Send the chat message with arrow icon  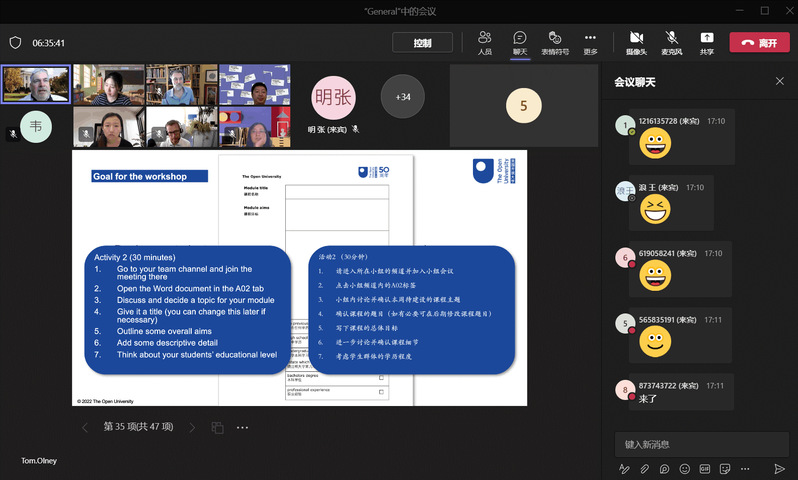[x=779, y=468]
